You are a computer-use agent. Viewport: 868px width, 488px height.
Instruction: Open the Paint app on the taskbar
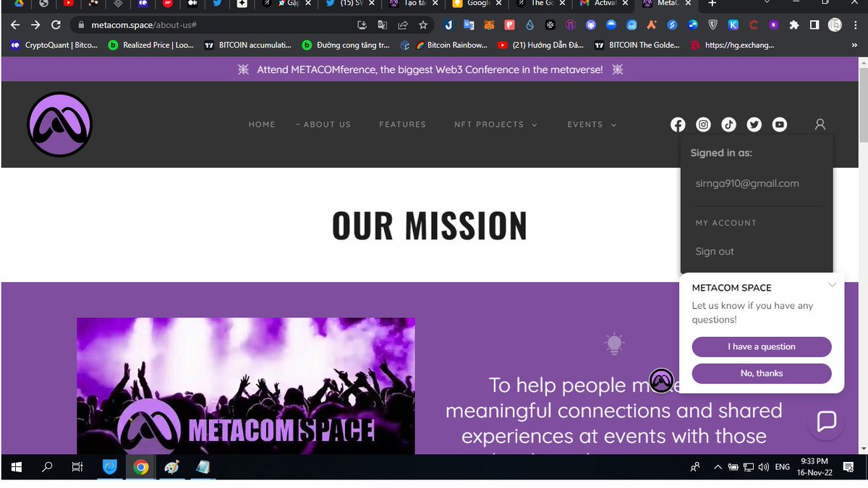(171, 467)
